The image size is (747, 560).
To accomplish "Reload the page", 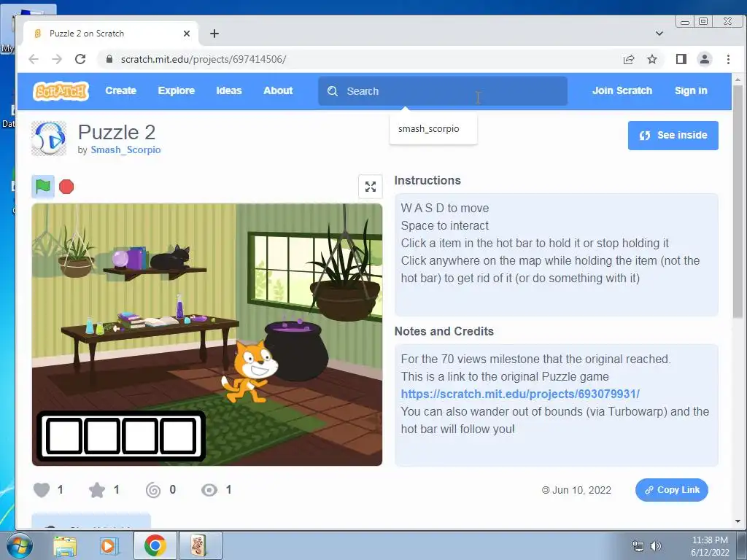I will (80, 59).
